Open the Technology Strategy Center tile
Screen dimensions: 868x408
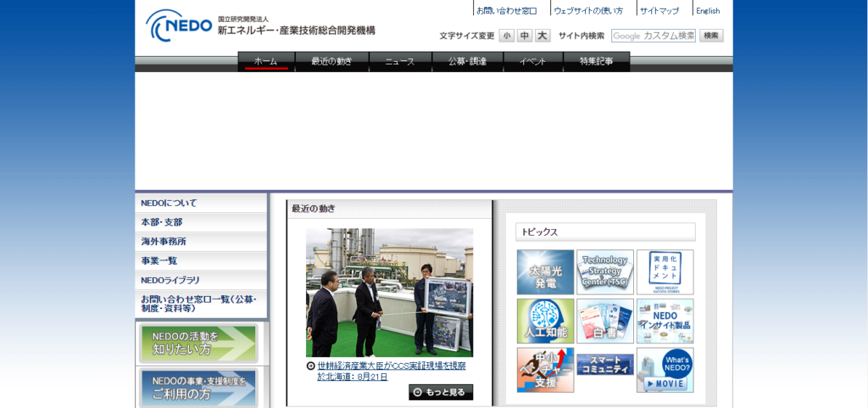pos(605,271)
